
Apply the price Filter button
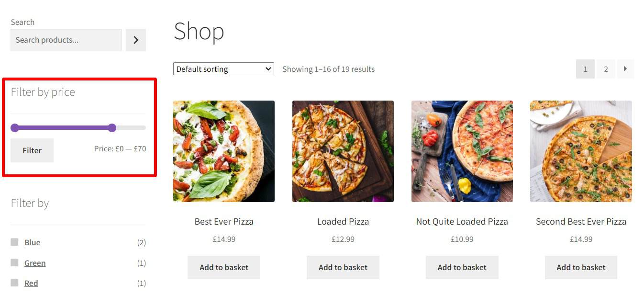[32, 150]
